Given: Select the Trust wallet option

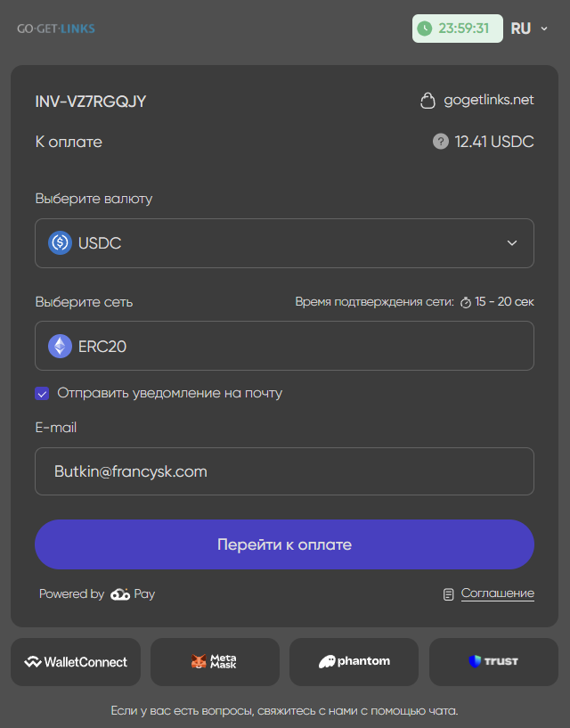Looking at the screenshot, I should [493, 662].
